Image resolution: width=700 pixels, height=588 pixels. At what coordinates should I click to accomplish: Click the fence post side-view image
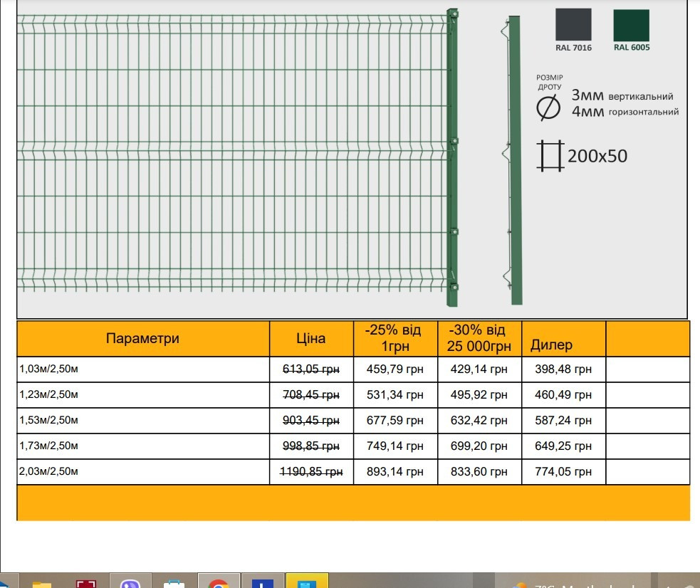point(512,158)
